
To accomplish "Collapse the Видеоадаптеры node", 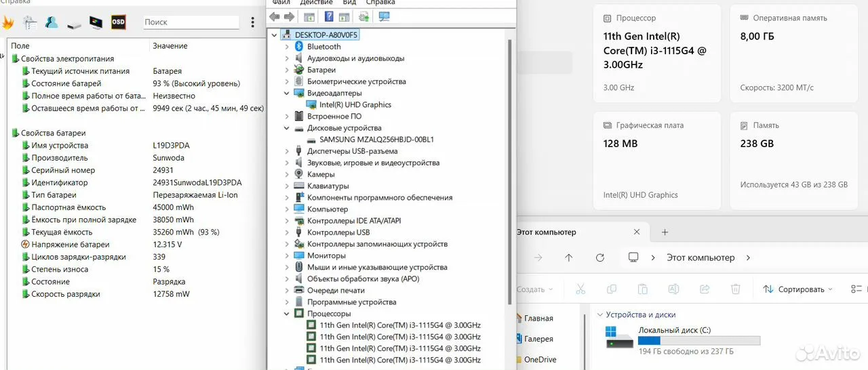I will click(287, 93).
